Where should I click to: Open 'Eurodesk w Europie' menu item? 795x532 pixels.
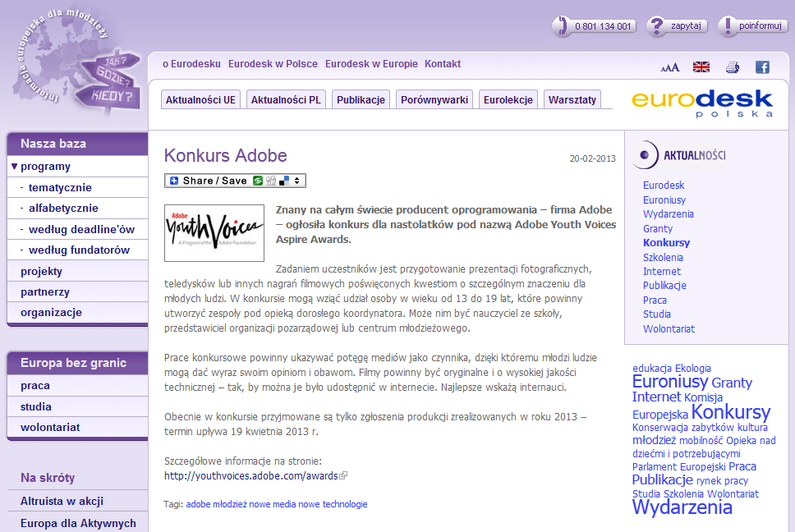click(x=372, y=64)
